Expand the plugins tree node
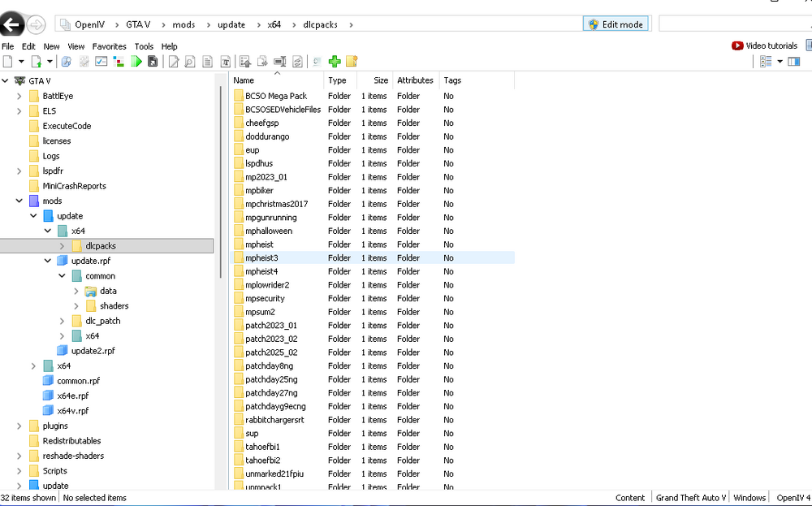This screenshot has width=812, height=506. click(x=19, y=426)
